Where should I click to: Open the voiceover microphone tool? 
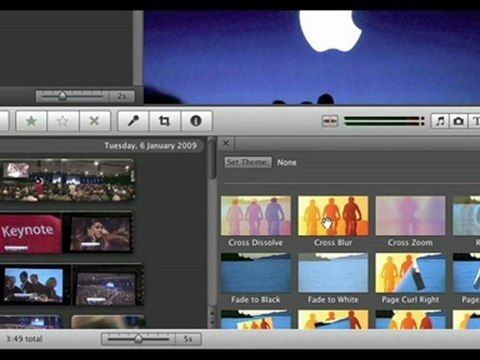[x=134, y=121]
